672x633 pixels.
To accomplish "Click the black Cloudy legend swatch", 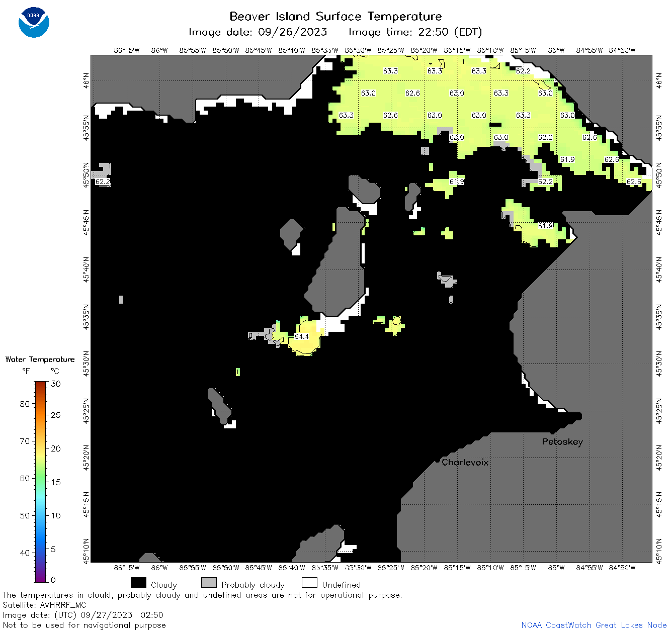I will click(x=138, y=583).
